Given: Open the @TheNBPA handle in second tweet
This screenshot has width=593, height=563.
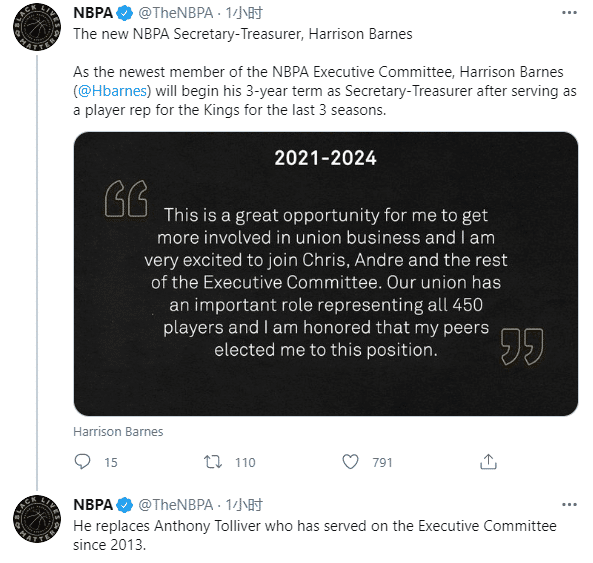Looking at the screenshot, I should click(175, 505).
